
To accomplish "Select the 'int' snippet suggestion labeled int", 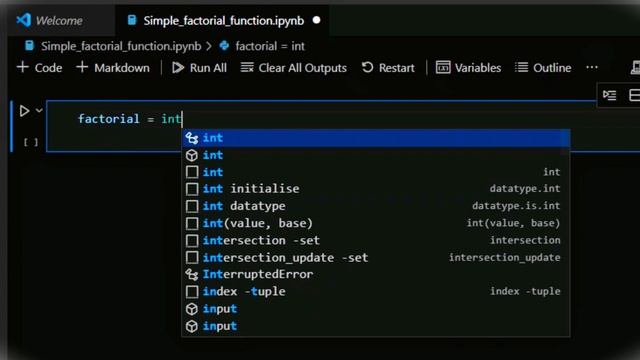I will pyautogui.click(x=376, y=172).
